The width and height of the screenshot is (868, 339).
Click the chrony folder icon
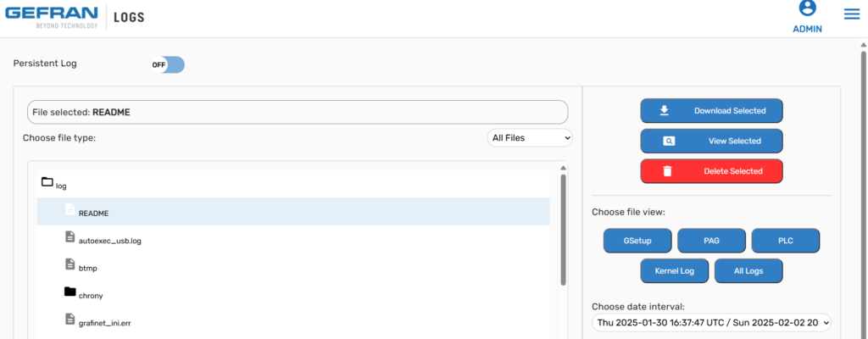(70, 292)
